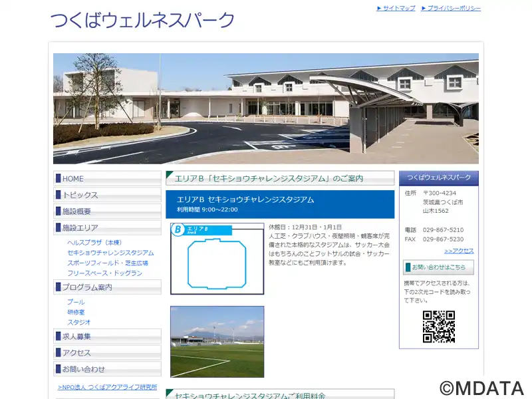Click the >>アクセス link in the info box
Image resolution: width=532 pixels, height=399 pixels.
click(x=459, y=251)
